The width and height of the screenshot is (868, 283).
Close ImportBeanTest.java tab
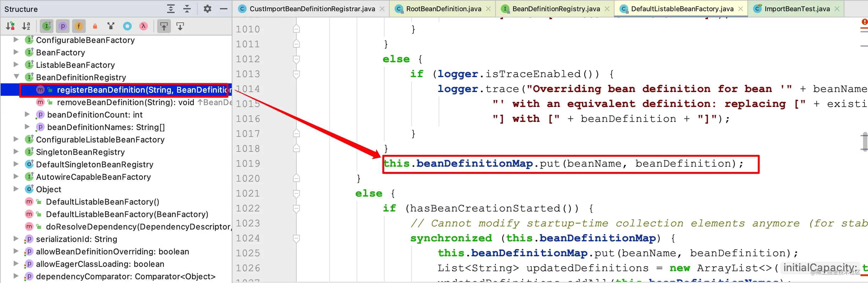coord(837,9)
